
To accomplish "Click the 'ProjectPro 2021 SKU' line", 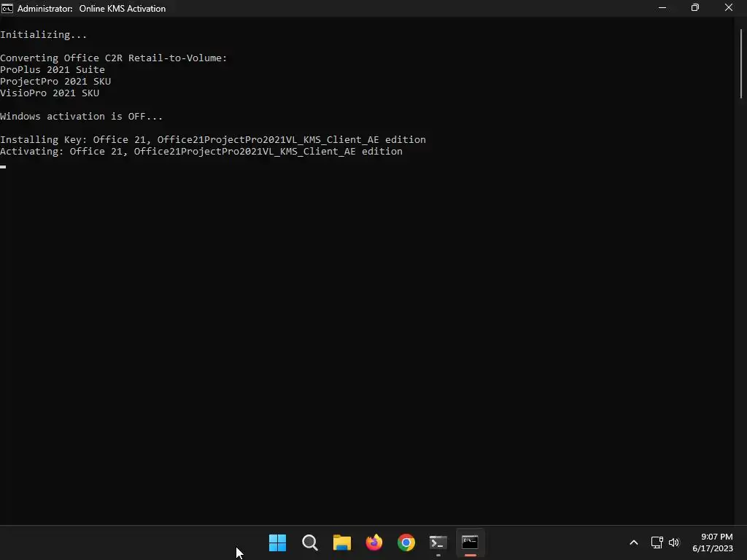I will click(55, 82).
